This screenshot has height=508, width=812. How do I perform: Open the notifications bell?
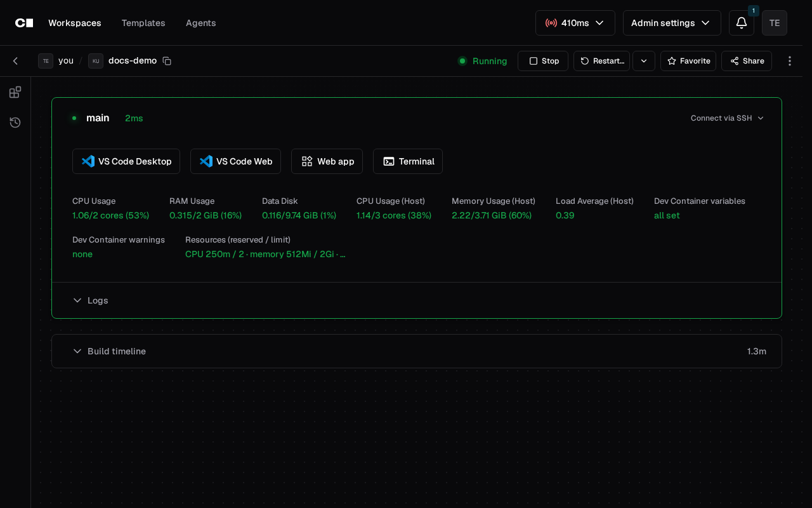click(742, 23)
